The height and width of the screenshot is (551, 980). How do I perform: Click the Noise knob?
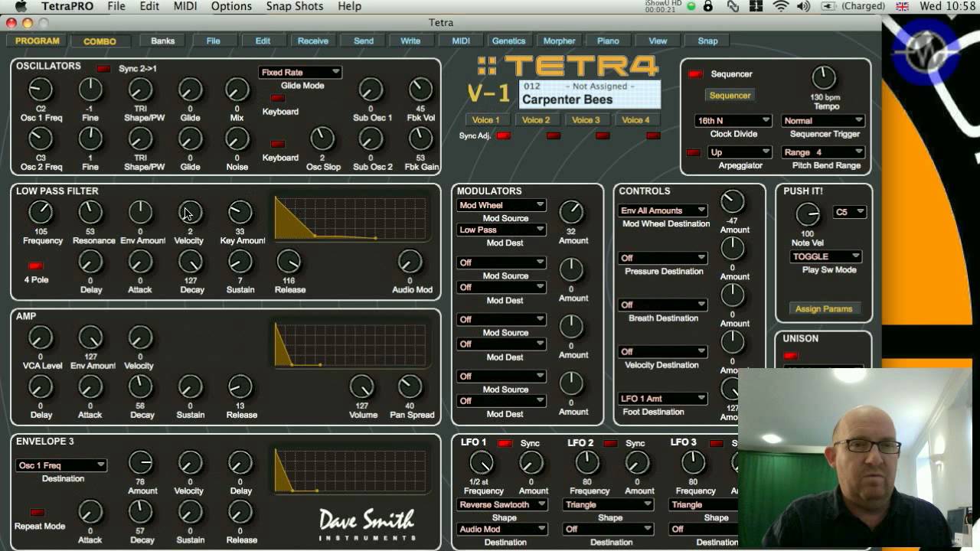[x=237, y=139]
